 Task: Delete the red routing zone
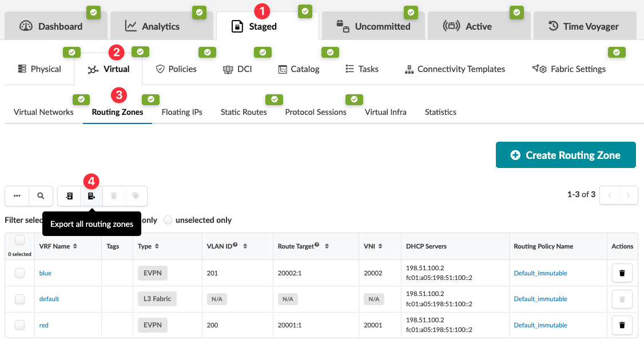click(622, 325)
